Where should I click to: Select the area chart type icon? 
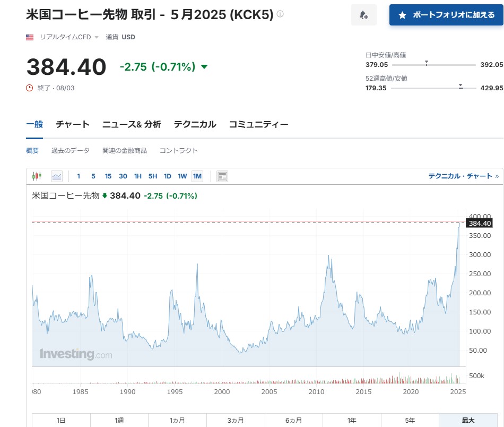click(x=57, y=176)
